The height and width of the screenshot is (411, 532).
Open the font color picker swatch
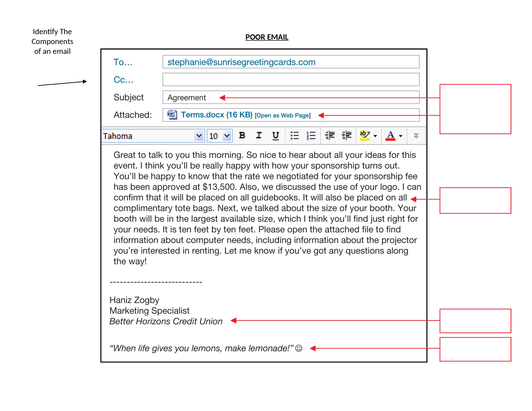tap(401, 136)
